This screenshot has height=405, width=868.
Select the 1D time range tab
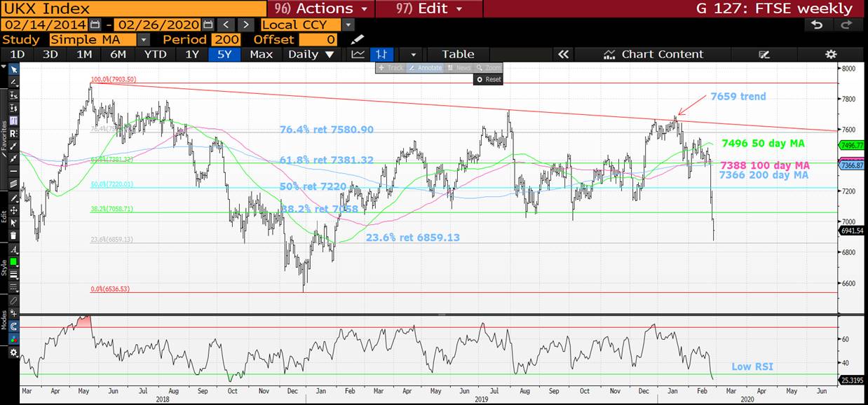click(x=17, y=54)
